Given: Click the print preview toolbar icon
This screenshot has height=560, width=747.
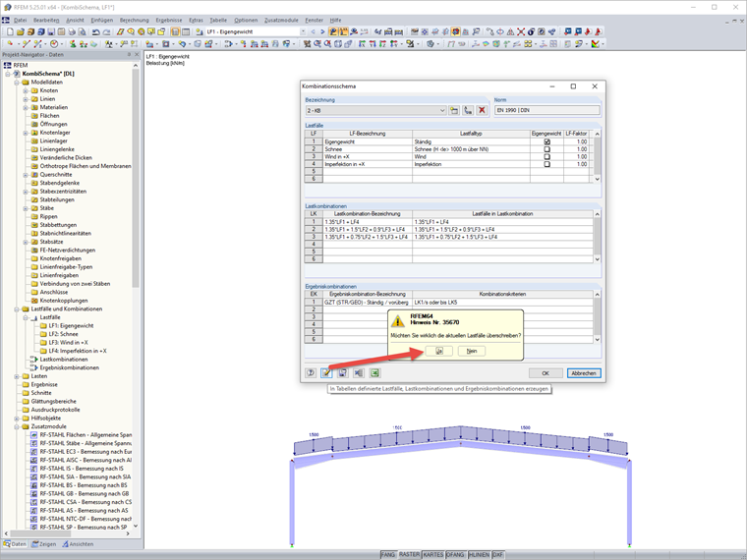Looking at the screenshot, I should coord(82,31).
